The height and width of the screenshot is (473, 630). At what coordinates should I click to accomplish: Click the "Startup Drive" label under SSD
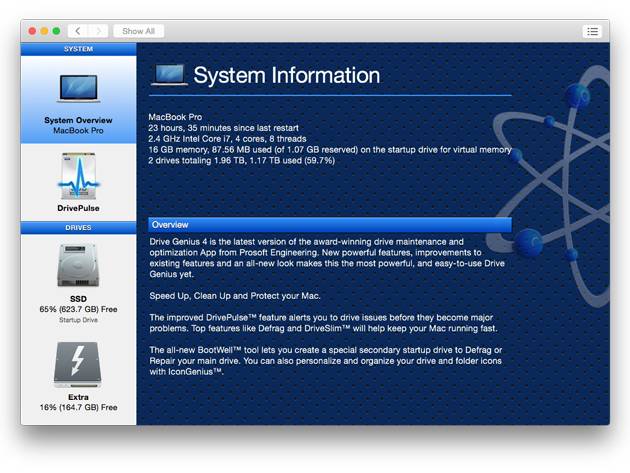coord(78,320)
